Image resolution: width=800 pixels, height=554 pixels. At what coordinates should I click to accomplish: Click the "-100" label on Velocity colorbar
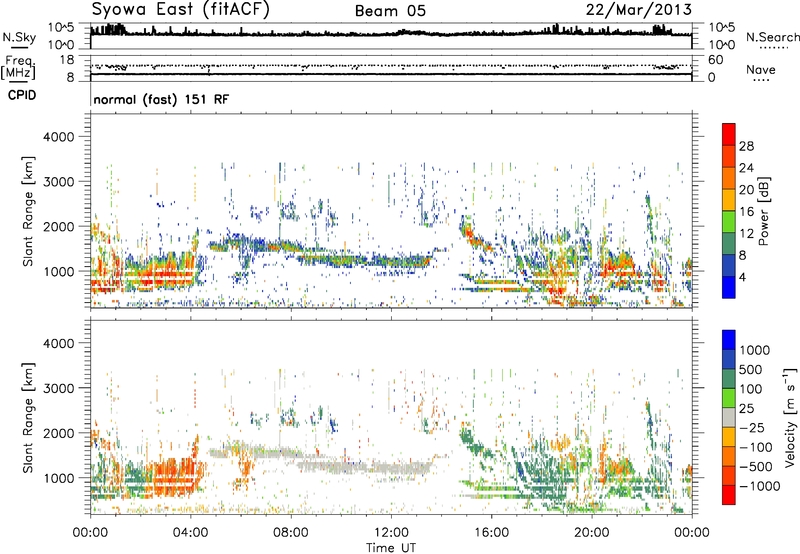click(756, 447)
